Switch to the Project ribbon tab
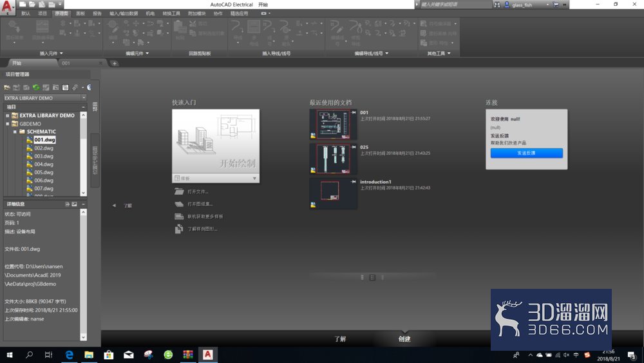644x363 pixels. tap(43, 13)
